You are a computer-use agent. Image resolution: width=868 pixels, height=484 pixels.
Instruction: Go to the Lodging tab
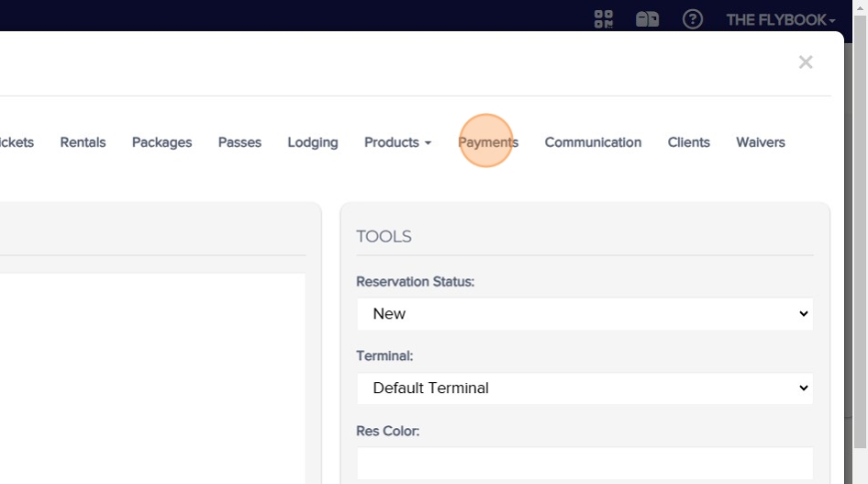tap(313, 142)
